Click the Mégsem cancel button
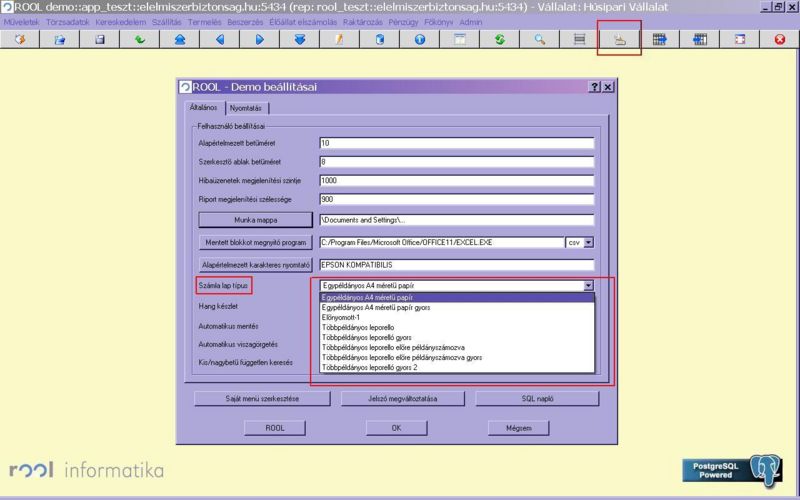The height and width of the screenshot is (500, 800). pos(517,427)
